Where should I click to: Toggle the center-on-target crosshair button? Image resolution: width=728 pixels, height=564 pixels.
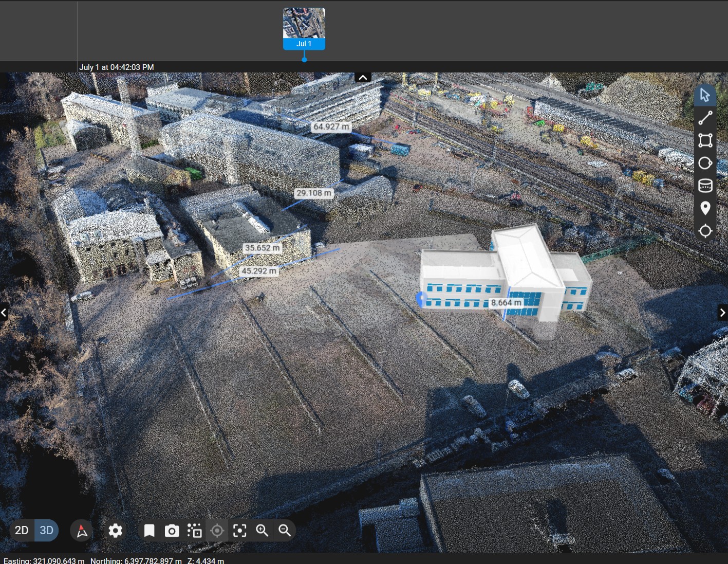(x=217, y=531)
